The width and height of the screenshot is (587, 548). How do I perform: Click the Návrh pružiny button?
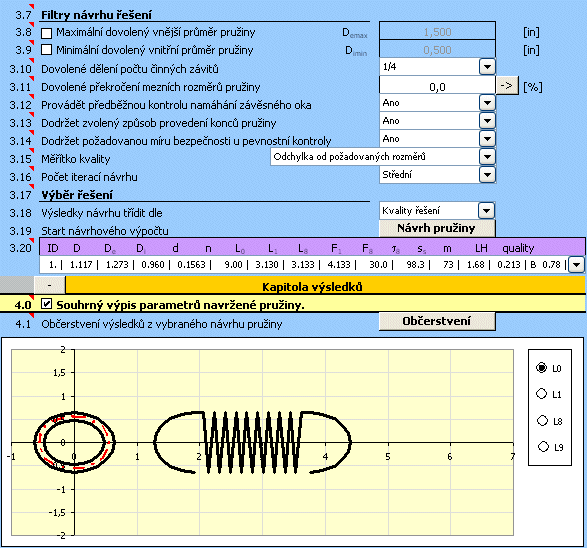coord(437,228)
